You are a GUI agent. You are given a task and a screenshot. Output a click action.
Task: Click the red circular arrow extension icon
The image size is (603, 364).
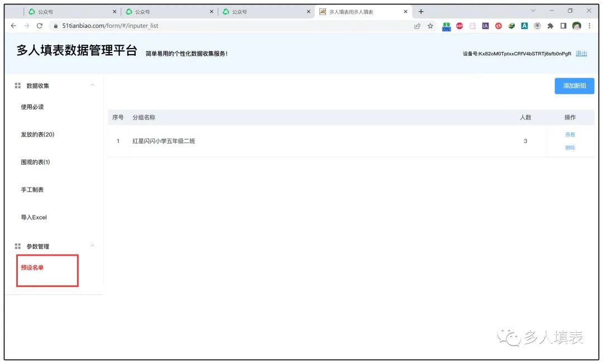[x=499, y=26]
